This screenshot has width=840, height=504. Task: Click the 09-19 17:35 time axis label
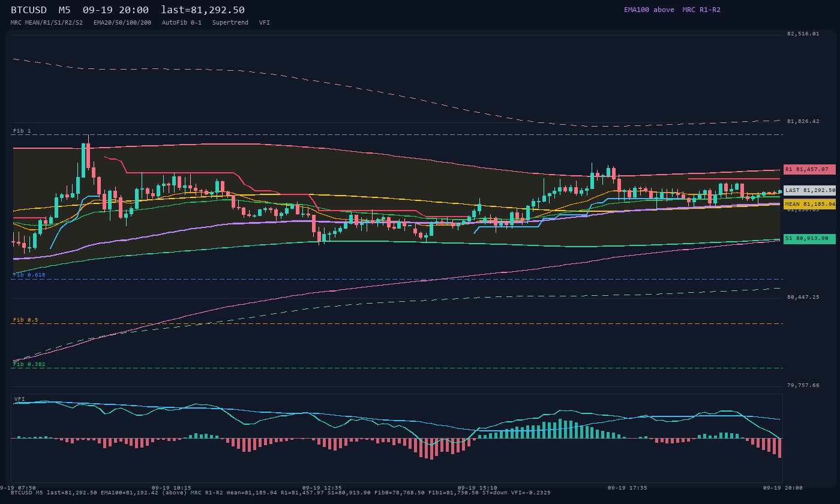point(628,488)
